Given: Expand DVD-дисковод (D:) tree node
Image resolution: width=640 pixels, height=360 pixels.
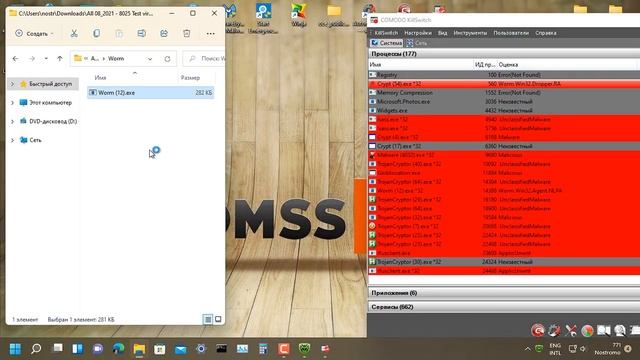Looking at the screenshot, I should click(x=12, y=121).
